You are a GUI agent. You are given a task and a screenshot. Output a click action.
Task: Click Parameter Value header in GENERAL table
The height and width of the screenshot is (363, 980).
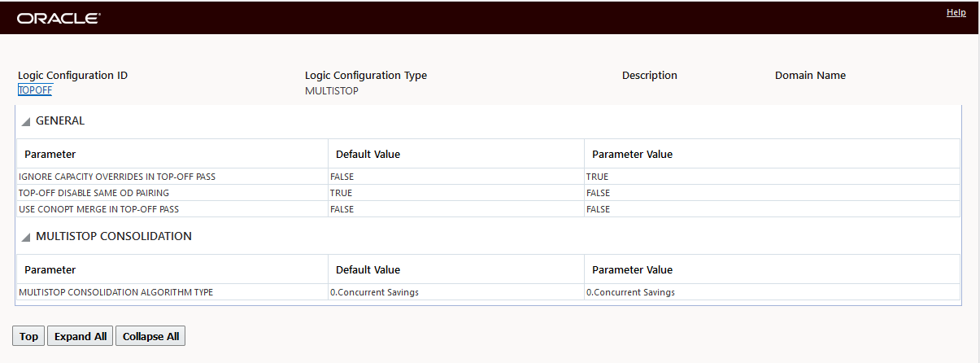(x=632, y=155)
